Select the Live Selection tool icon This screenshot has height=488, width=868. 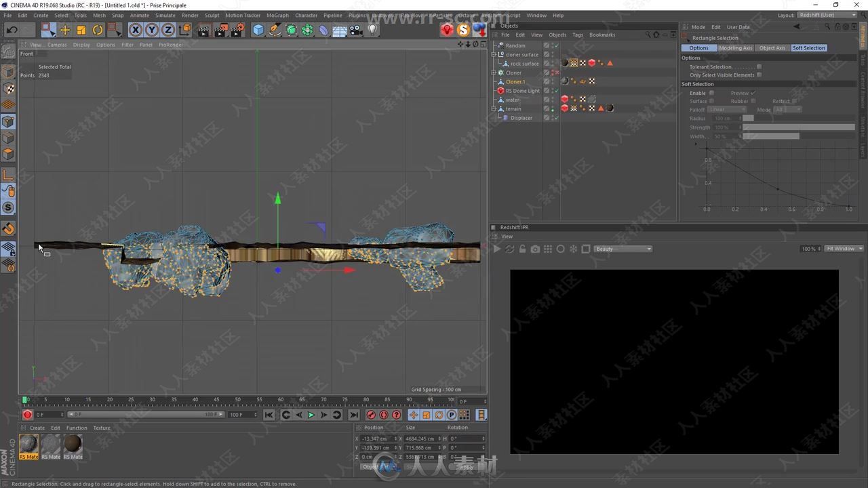point(48,30)
